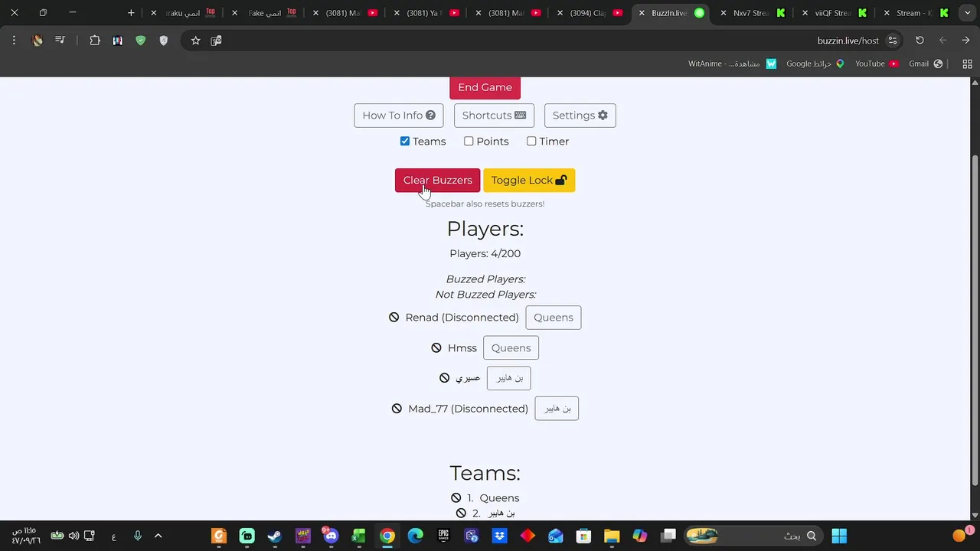The width and height of the screenshot is (980, 551).
Task: Enable the Points checkbox
Action: [469, 141]
